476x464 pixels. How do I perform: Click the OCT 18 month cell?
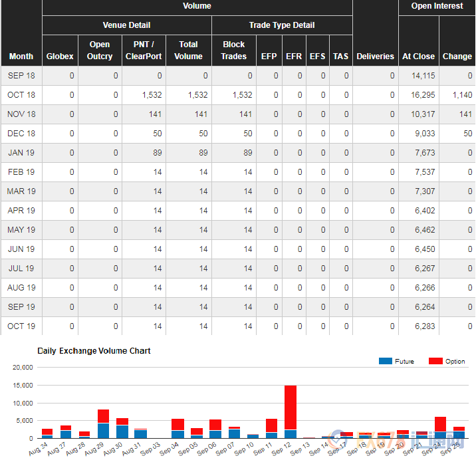tap(21, 95)
